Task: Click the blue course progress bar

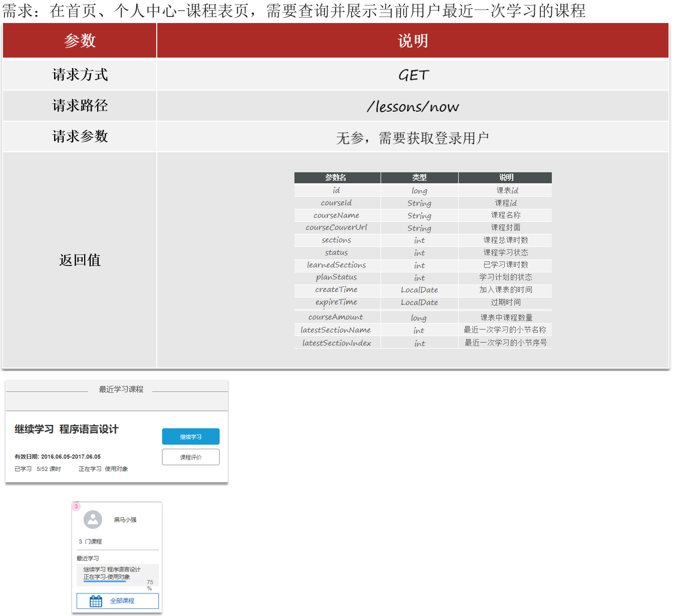Action: tap(104, 581)
